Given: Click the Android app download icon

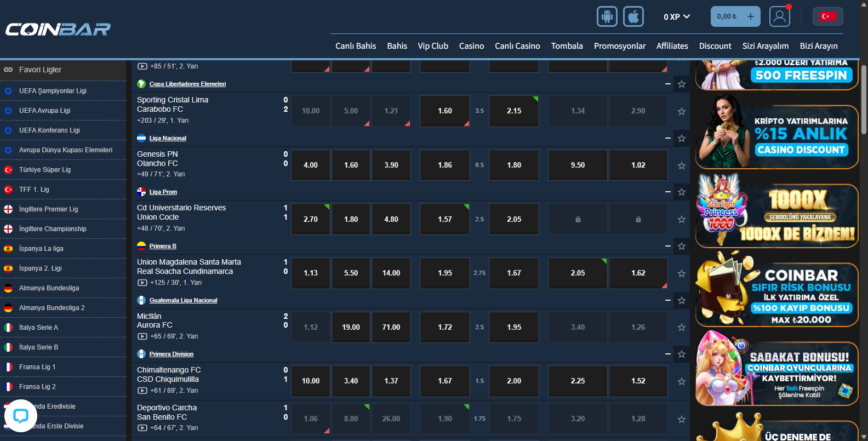Looking at the screenshot, I should pos(607,16).
